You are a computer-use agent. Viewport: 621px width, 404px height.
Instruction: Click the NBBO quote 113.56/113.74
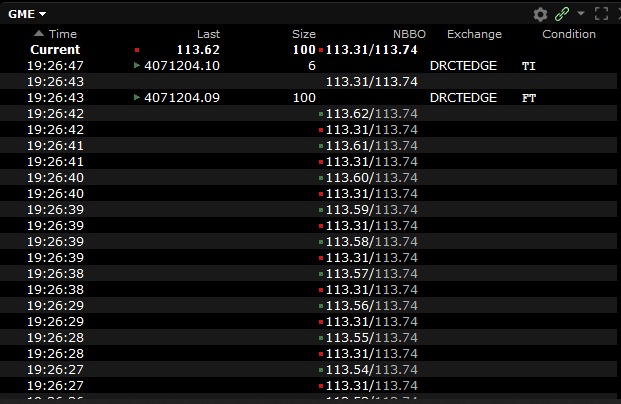(371, 306)
